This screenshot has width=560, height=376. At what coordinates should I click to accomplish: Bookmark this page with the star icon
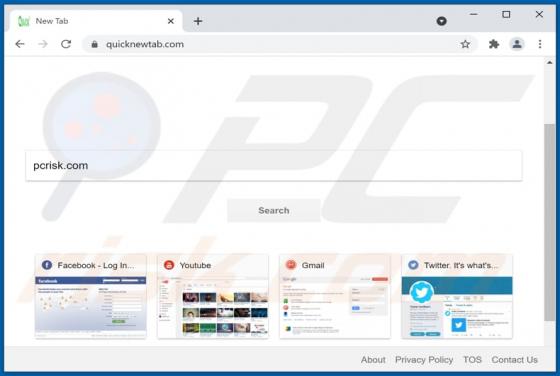465,44
